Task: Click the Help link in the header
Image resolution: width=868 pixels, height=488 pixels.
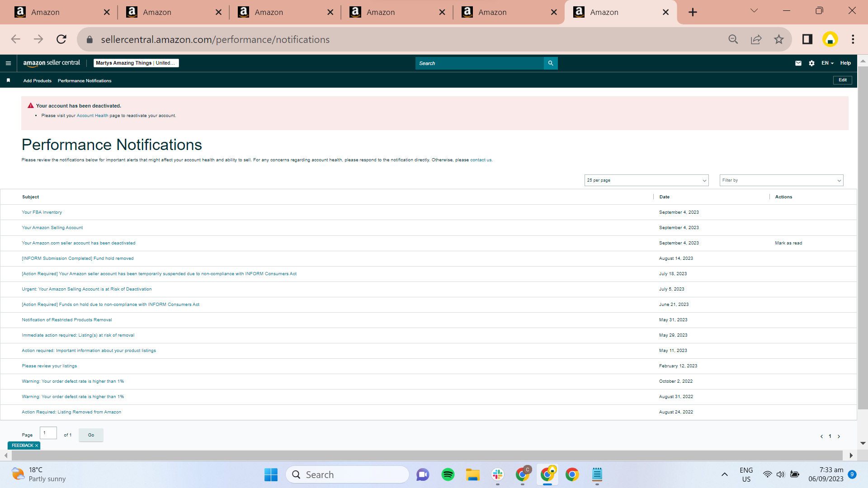Action: coord(845,63)
